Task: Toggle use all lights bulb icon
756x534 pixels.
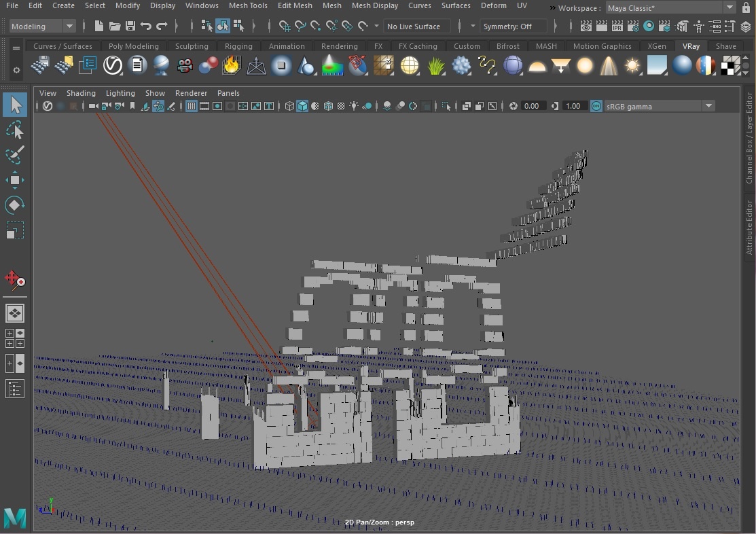Action: coord(354,106)
